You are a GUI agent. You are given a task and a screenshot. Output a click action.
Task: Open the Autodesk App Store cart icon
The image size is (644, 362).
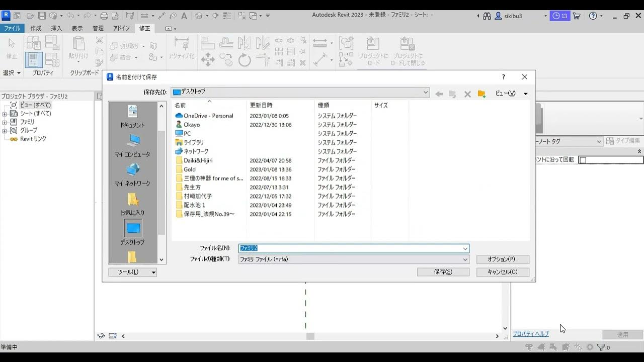click(x=577, y=16)
